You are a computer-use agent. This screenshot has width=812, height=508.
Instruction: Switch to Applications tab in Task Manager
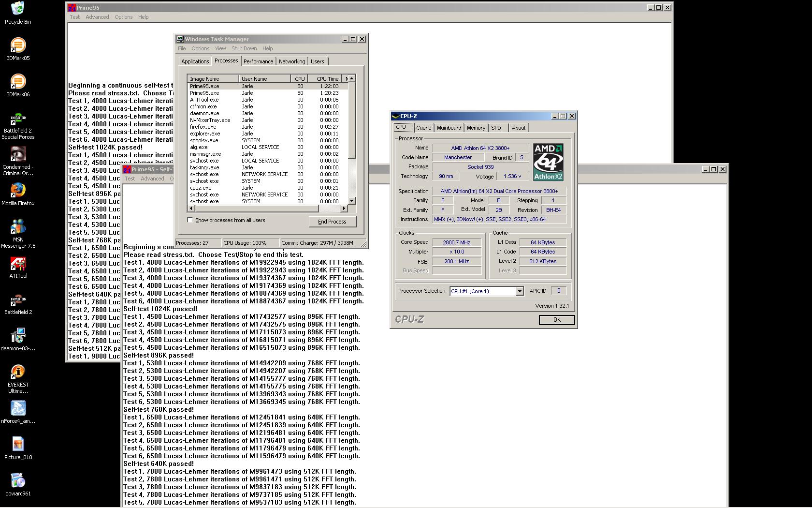click(195, 61)
